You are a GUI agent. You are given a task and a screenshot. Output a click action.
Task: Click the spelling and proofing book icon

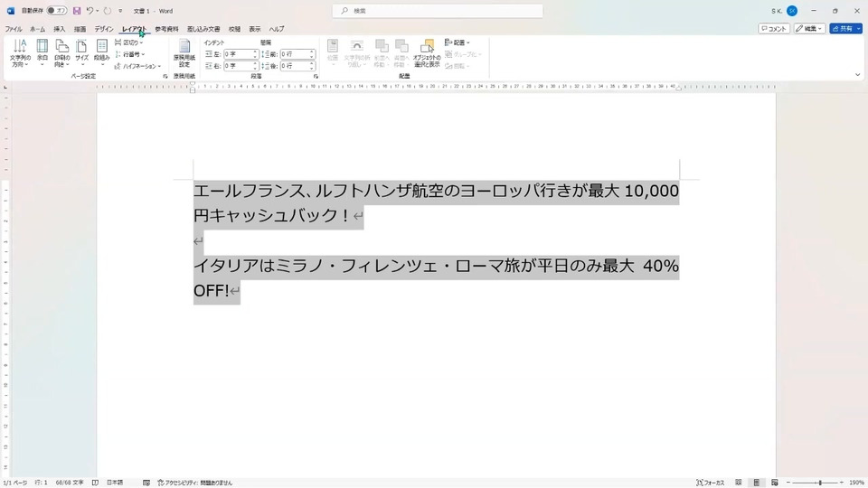pos(95,483)
